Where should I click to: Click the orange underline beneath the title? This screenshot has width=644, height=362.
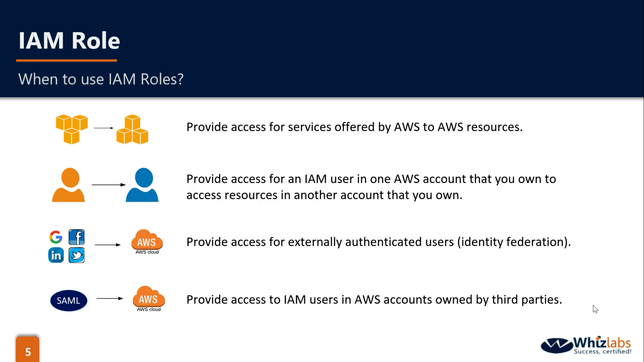pos(67,61)
